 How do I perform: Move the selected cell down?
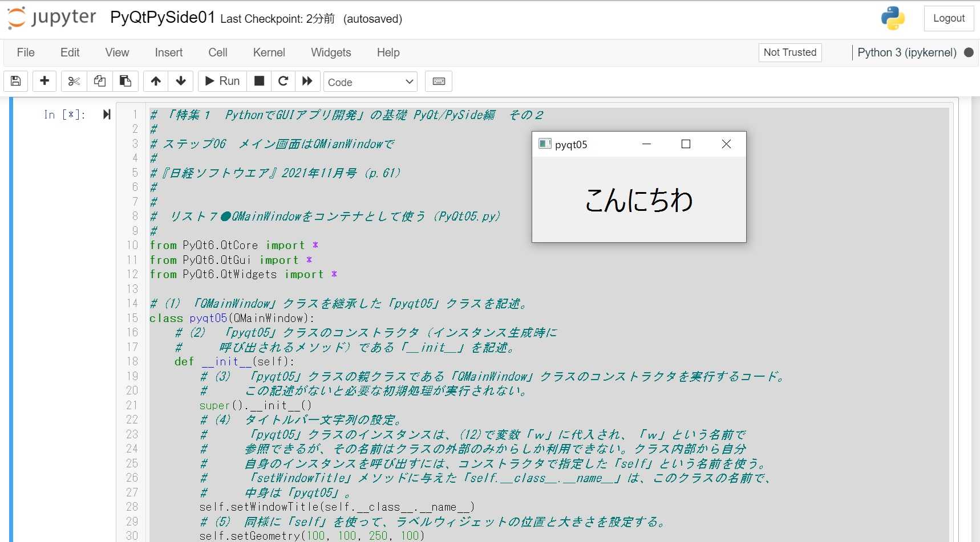[180, 81]
